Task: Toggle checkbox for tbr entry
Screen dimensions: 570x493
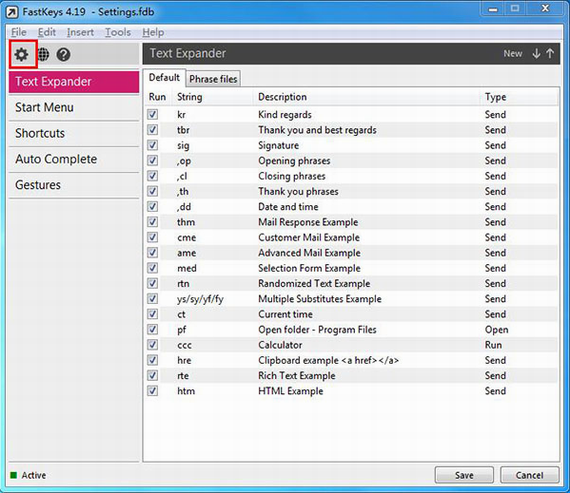Action: coord(152,130)
